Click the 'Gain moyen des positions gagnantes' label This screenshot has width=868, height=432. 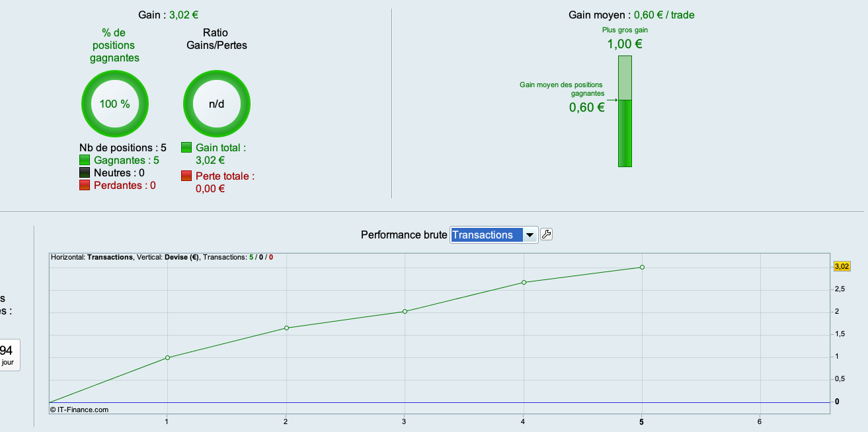click(x=562, y=89)
